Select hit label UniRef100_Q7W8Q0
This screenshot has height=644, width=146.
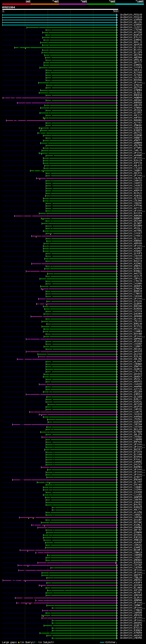131,108
